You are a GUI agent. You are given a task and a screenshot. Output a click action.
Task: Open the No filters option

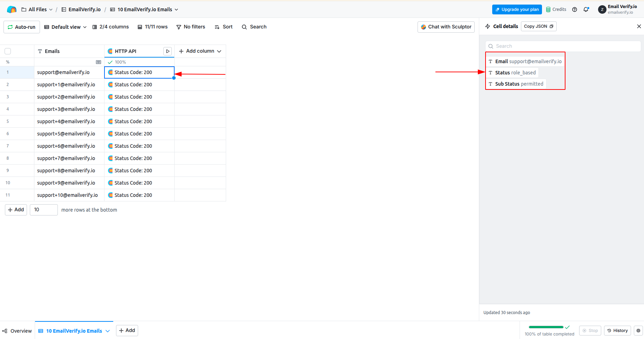191,27
